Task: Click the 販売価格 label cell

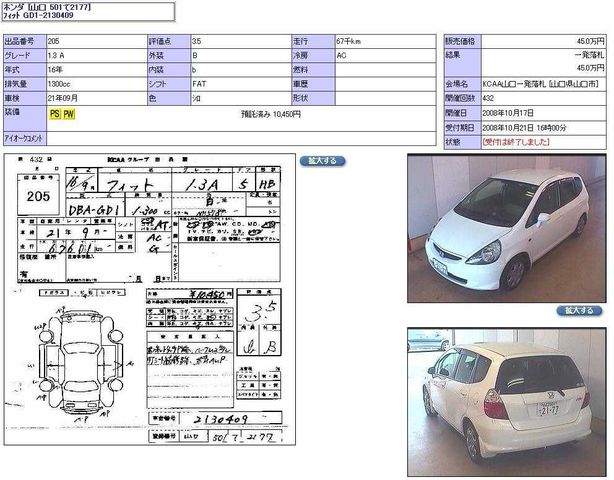Action: point(463,41)
